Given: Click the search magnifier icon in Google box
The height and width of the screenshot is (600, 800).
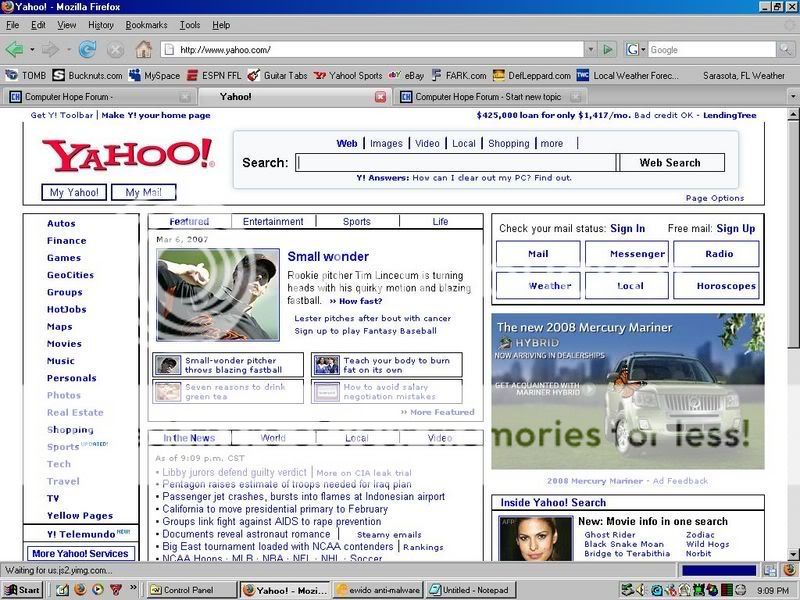Looking at the screenshot, I should (x=787, y=49).
